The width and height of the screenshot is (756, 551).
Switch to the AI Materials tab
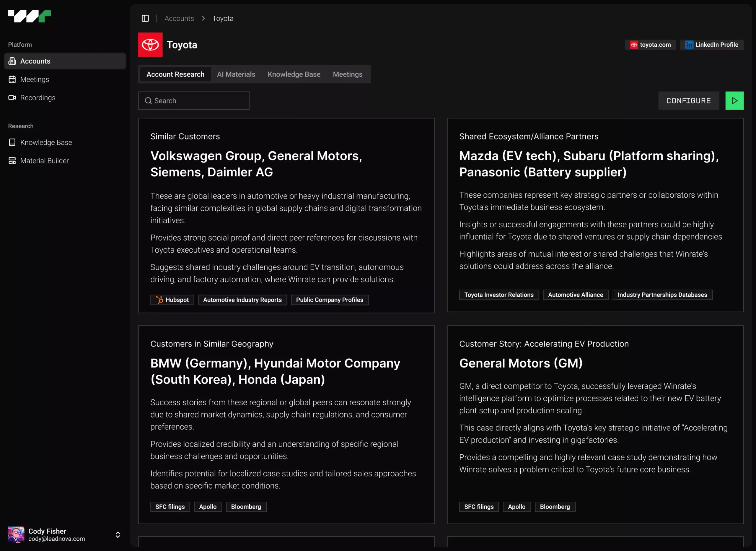click(236, 74)
